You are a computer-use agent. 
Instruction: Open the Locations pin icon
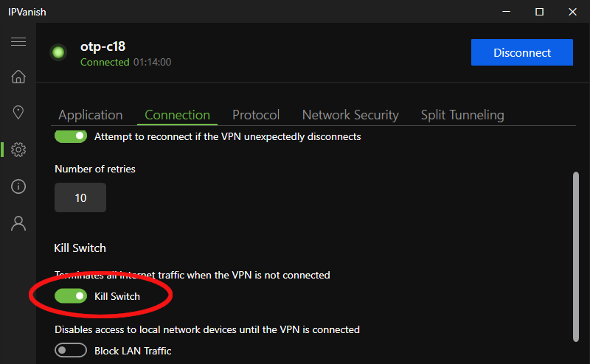18,112
